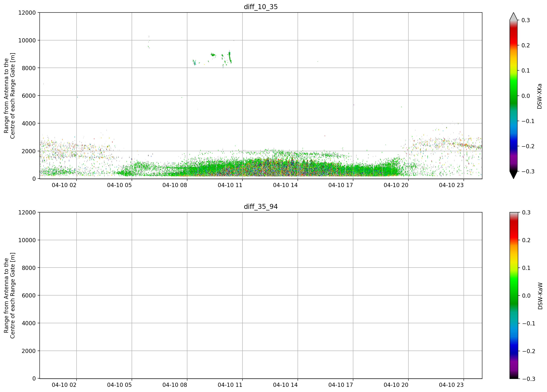This screenshot has width=547, height=392.
Task: Click the red 0.2 region on the top colorbar
Action: click(513, 45)
